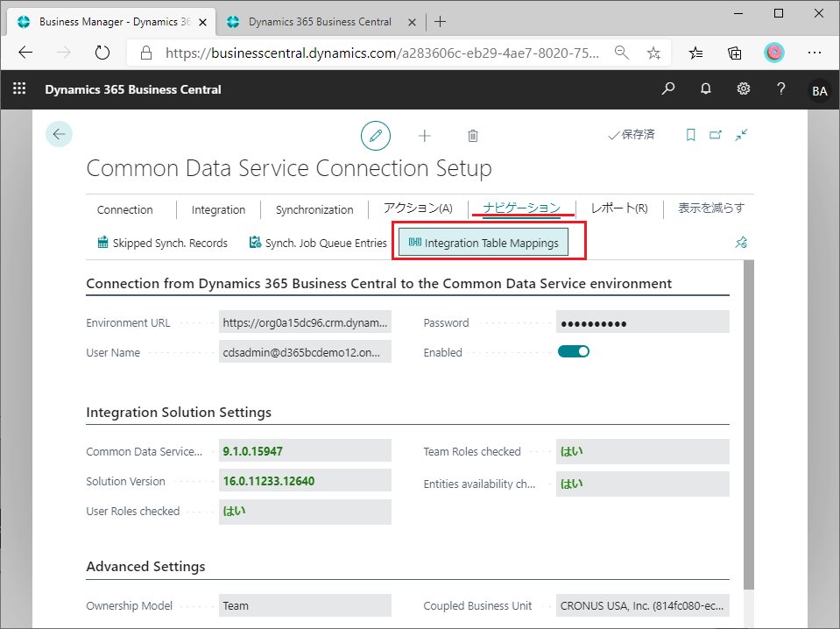This screenshot has width=840, height=629.
Task: Open Integration Table Mappings
Action: [x=484, y=243]
